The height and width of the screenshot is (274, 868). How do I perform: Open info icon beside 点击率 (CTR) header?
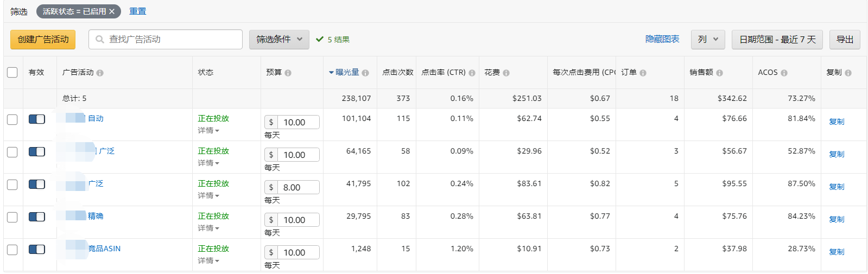[x=472, y=73]
